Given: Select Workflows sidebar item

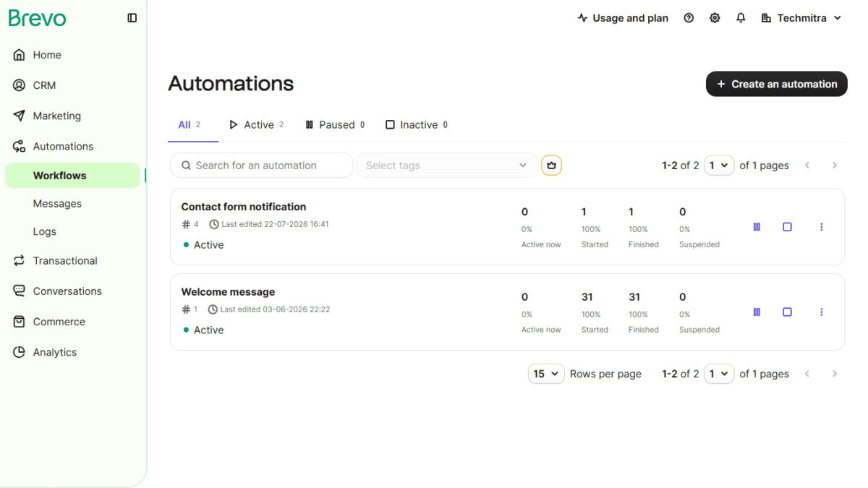Looking at the screenshot, I should click(x=72, y=176).
